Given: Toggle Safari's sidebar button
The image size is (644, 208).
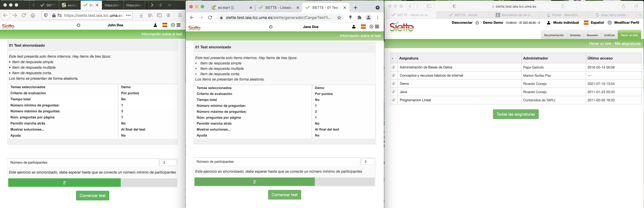Looking at the screenshot, I should [x=429, y=6].
